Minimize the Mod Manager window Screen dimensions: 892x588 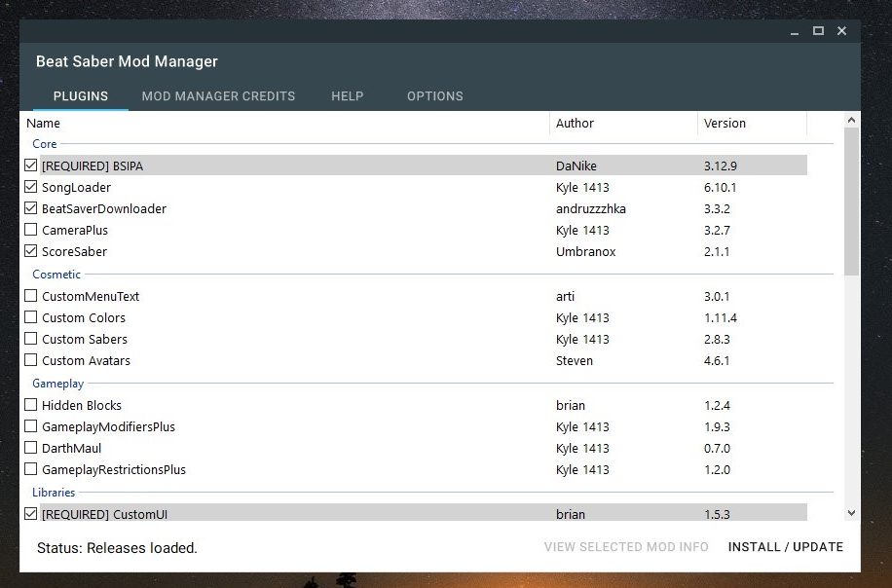(x=795, y=32)
